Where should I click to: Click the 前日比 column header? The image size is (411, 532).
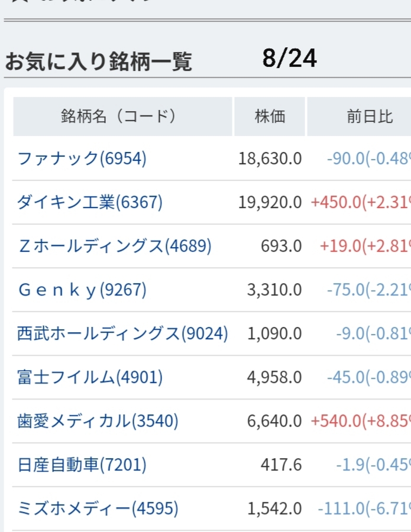(x=370, y=116)
